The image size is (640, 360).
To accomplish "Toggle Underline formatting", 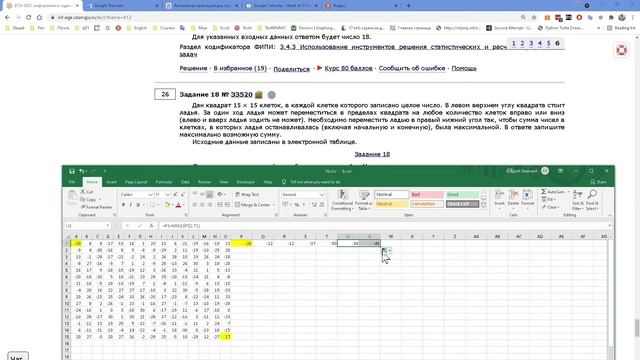I will click(x=138, y=205).
